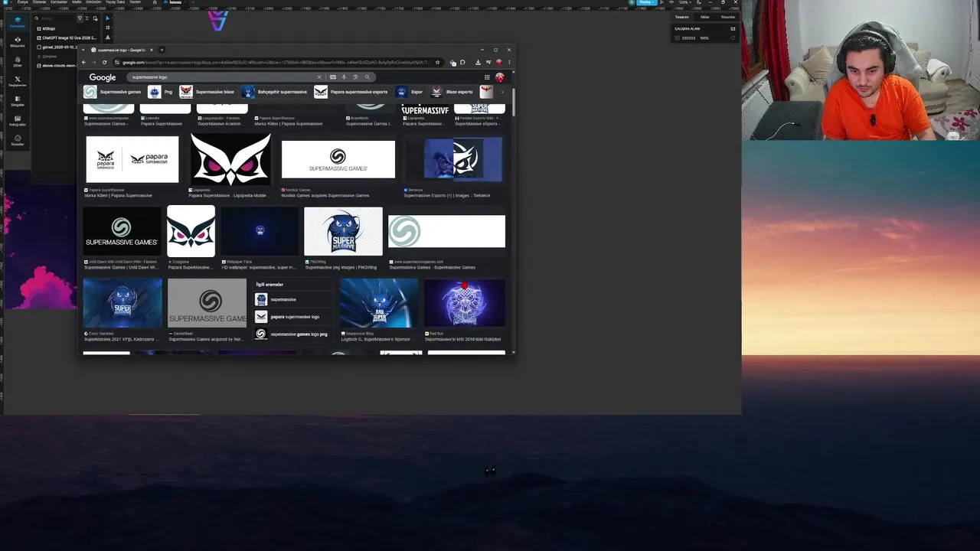Toggle dark mode moon icon
Viewport: 980px width, 551px height.
click(x=699, y=2)
